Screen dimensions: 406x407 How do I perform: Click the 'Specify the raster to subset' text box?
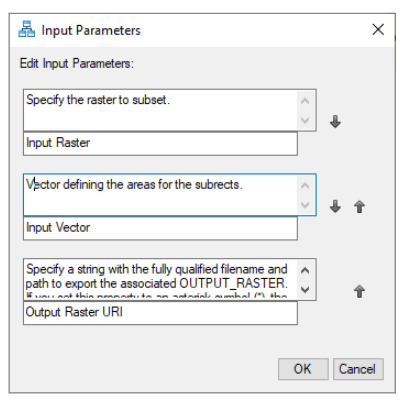161,110
